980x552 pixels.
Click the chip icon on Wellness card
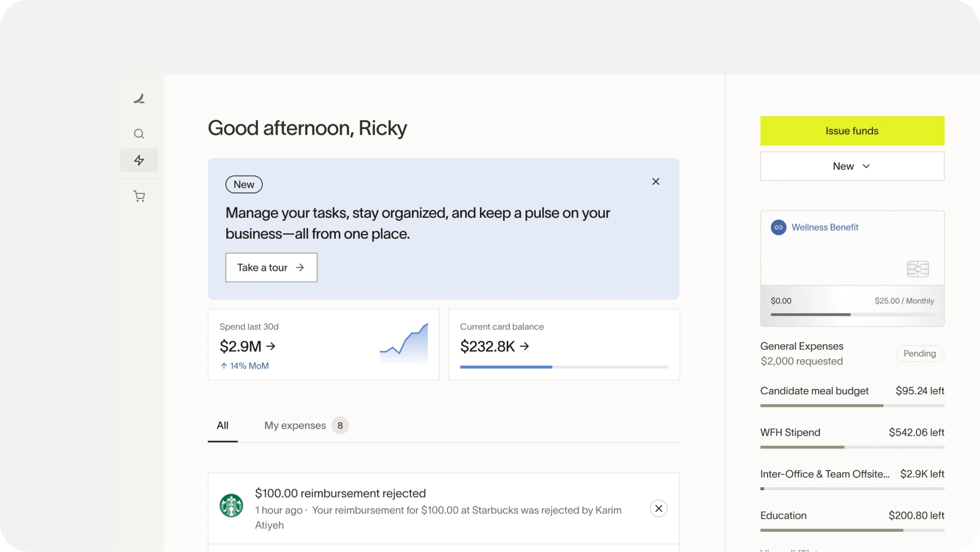click(917, 269)
